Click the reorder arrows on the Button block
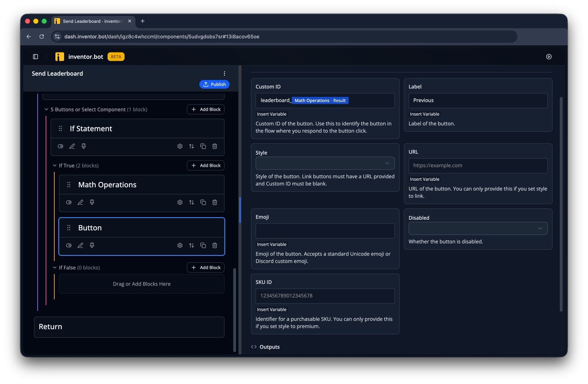Viewport: 588px width, 384px height. click(x=192, y=245)
